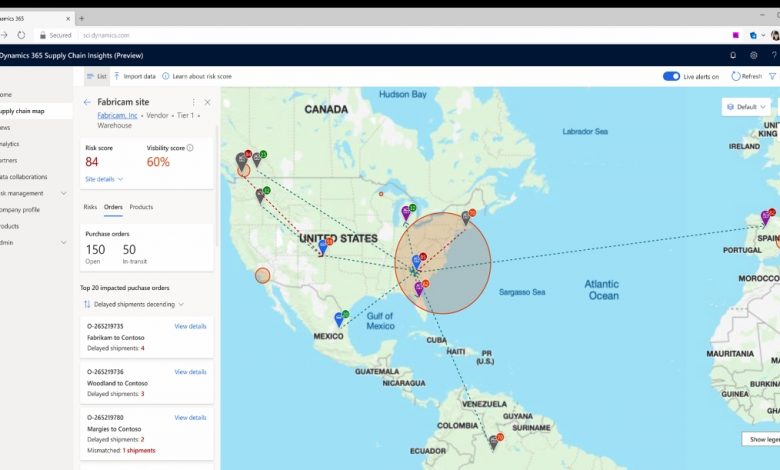This screenshot has height=470, width=780.
Task: Toggle the Live alerts on switch
Action: pos(671,76)
